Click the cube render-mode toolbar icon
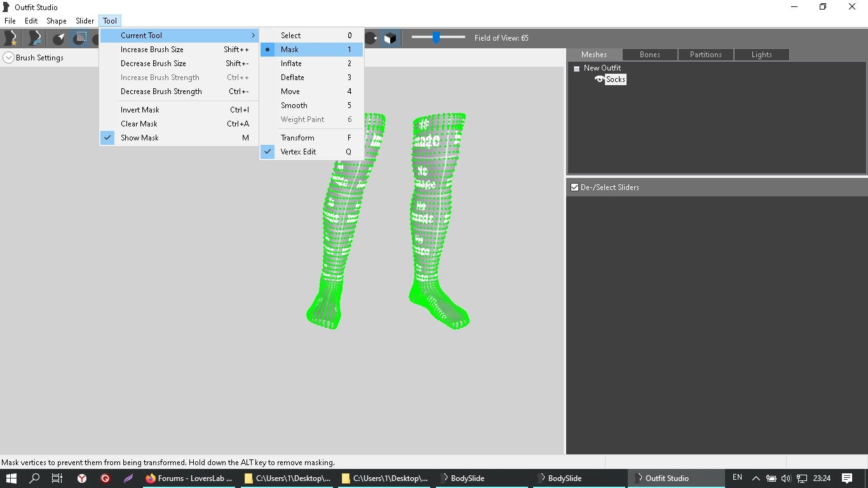Screen dimensions: 868x488 [x=390, y=38]
